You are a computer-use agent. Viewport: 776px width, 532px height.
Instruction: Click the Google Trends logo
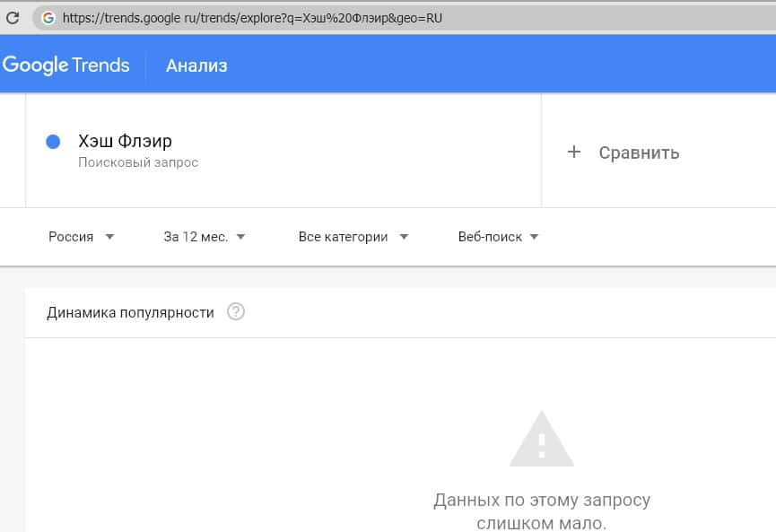point(66,65)
